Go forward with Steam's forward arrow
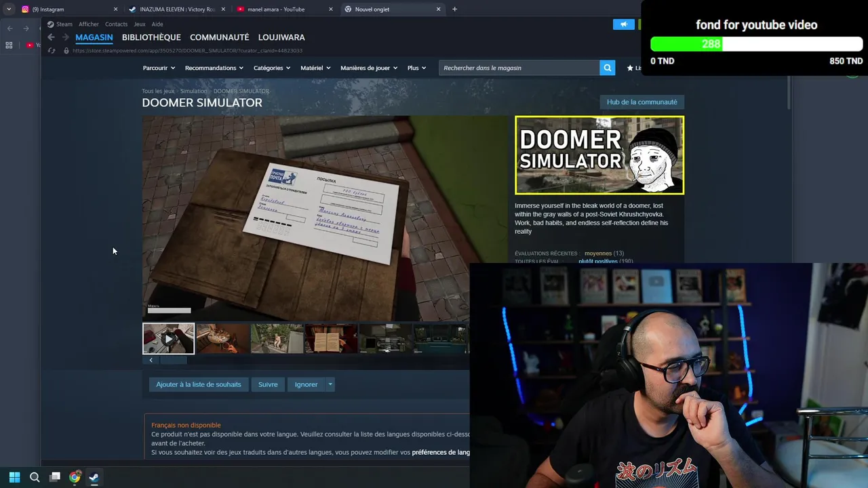This screenshot has height=488, width=868. click(x=65, y=37)
